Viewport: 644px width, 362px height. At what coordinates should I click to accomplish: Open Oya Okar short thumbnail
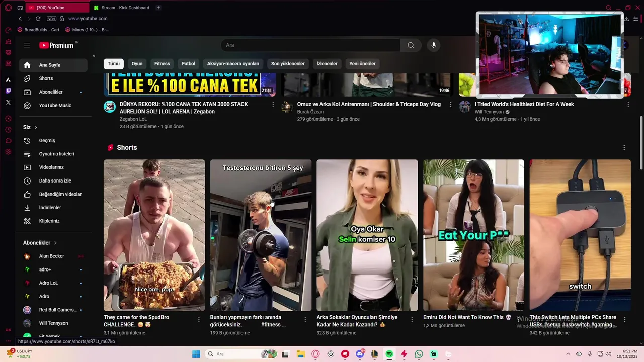[367, 235]
